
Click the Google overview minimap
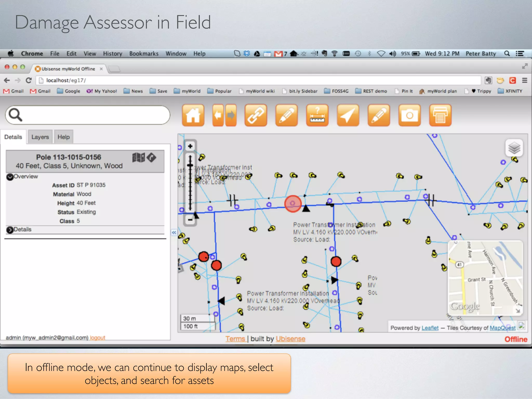[486, 278]
